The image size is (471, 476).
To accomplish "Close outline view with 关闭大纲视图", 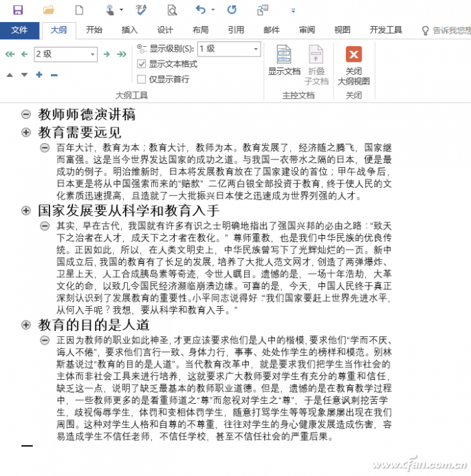I will pos(353,65).
